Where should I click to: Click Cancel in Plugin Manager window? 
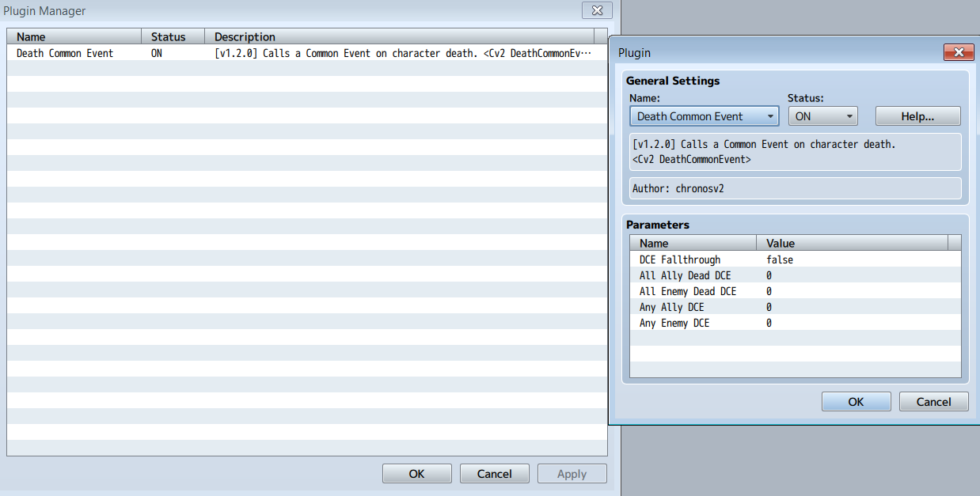pos(494,474)
